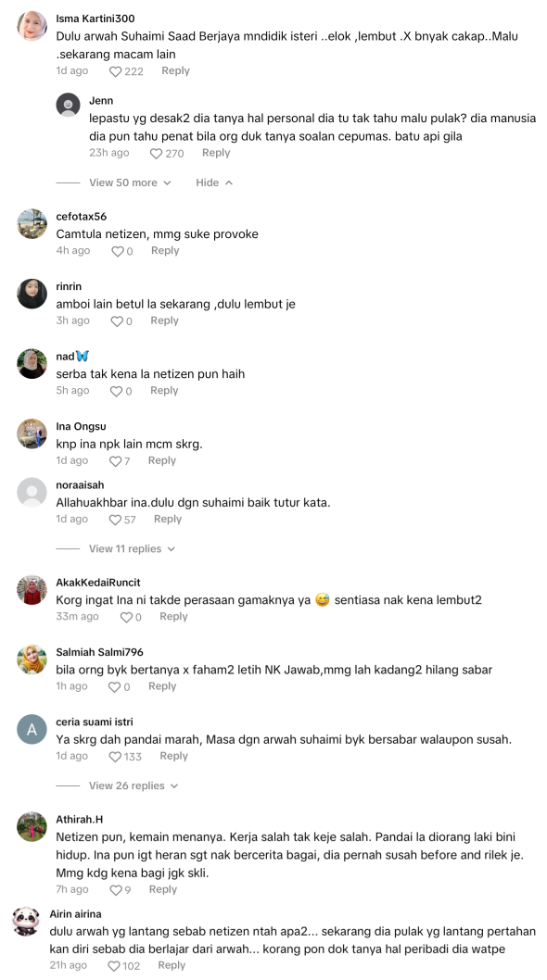Tap the heart on Jenn's reply
This screenshot has height=980, width=547.
click(x=156, y=154)
